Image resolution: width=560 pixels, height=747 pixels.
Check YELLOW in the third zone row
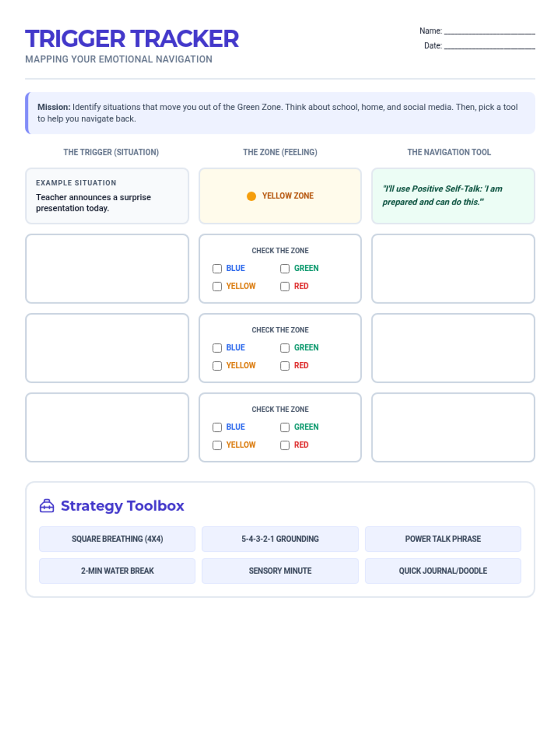(x=217, y=445)
